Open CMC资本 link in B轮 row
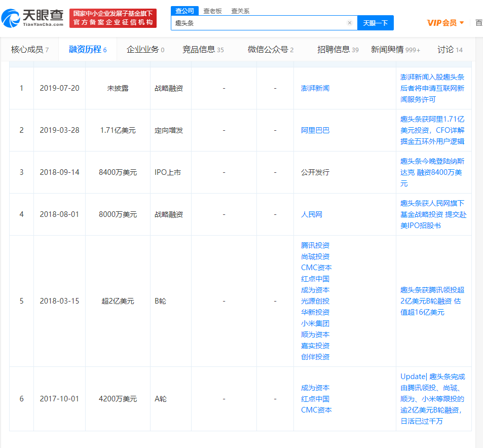Image resolution: width=483 pixels, height=448 pixels. click(x=316, y=268)
